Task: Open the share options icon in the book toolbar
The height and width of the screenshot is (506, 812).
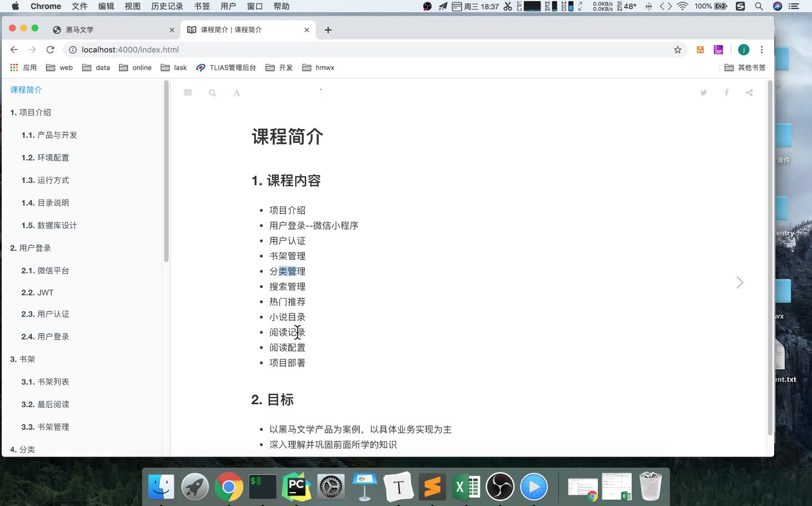Action: [749, 93]
